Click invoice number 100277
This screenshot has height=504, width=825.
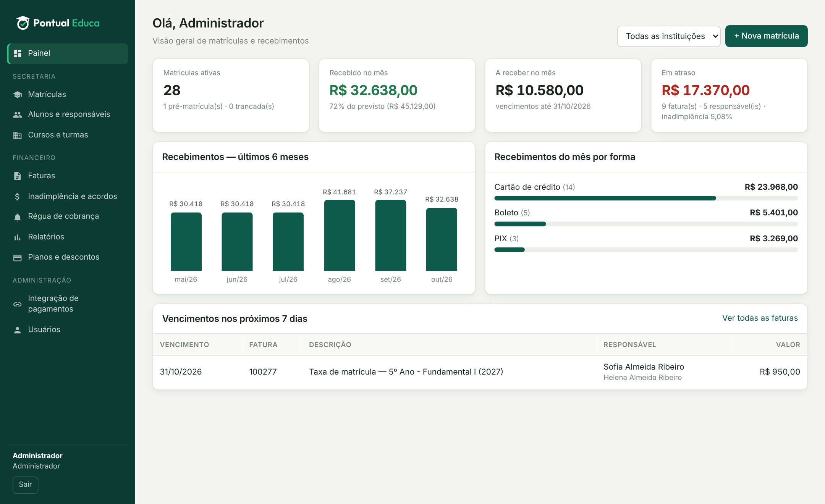263,372
